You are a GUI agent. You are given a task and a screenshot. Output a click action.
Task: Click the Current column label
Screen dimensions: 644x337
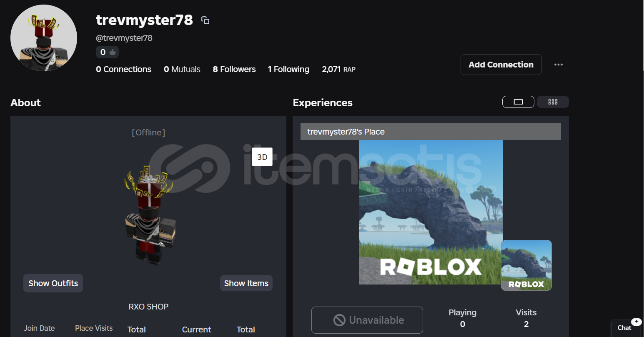(197, 330)
